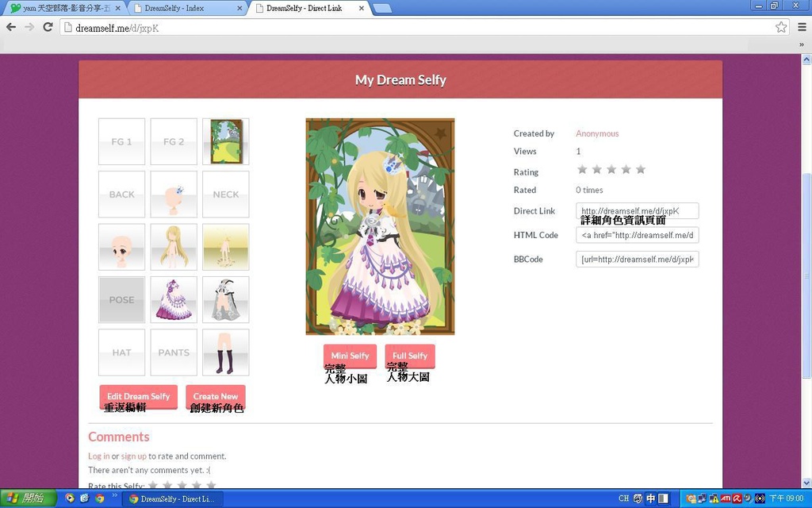Open the boots and socks item slot
This screenshot has width=812, height=508.
(226, 352)
